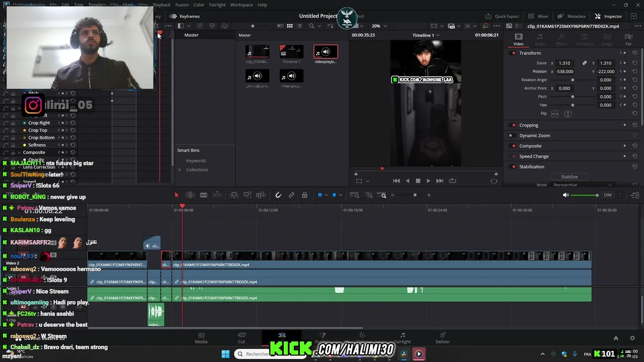Open the Marker color dropdown arrow
Viewport: 644px width, 362px height.
[341, 195]
